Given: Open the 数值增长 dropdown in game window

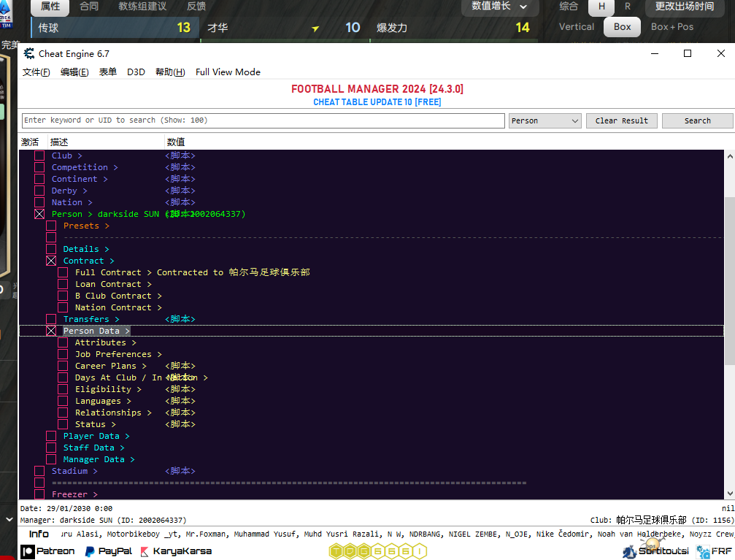Looking at the screenshot, I should (500, 7).
